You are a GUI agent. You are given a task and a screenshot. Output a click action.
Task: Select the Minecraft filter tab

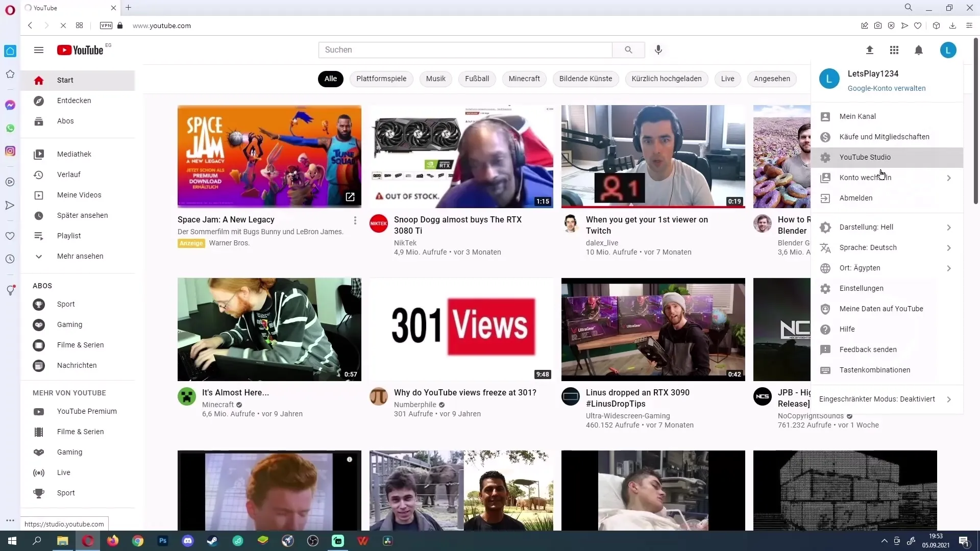(524, 79)
